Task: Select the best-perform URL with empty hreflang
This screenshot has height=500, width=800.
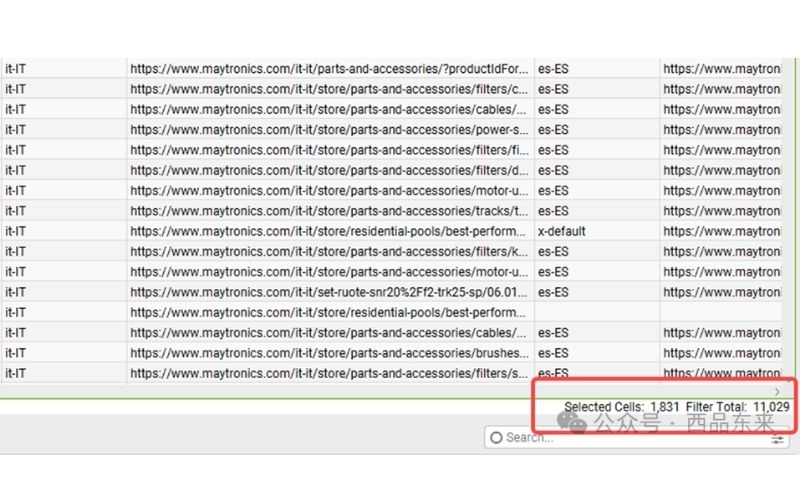Action: 328,312
